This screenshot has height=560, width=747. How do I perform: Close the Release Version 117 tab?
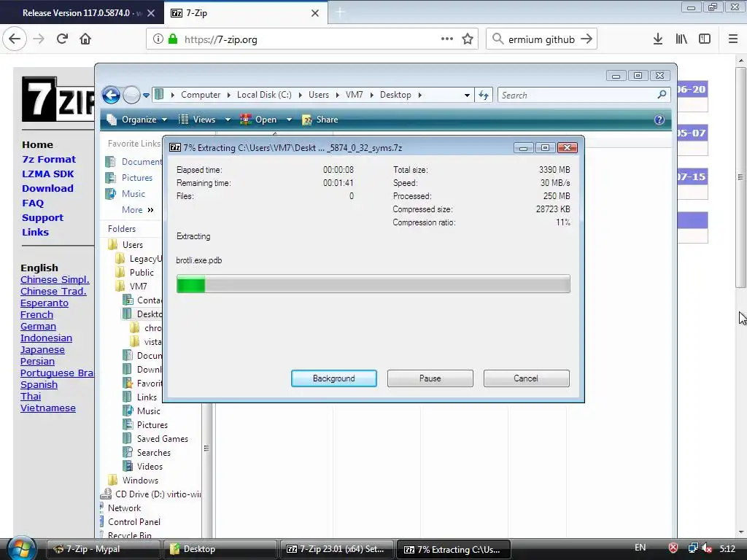[151, 13]
